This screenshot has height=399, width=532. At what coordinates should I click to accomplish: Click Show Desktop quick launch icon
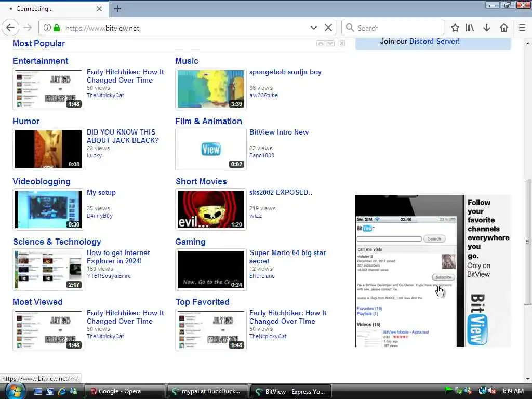[37, 391]
